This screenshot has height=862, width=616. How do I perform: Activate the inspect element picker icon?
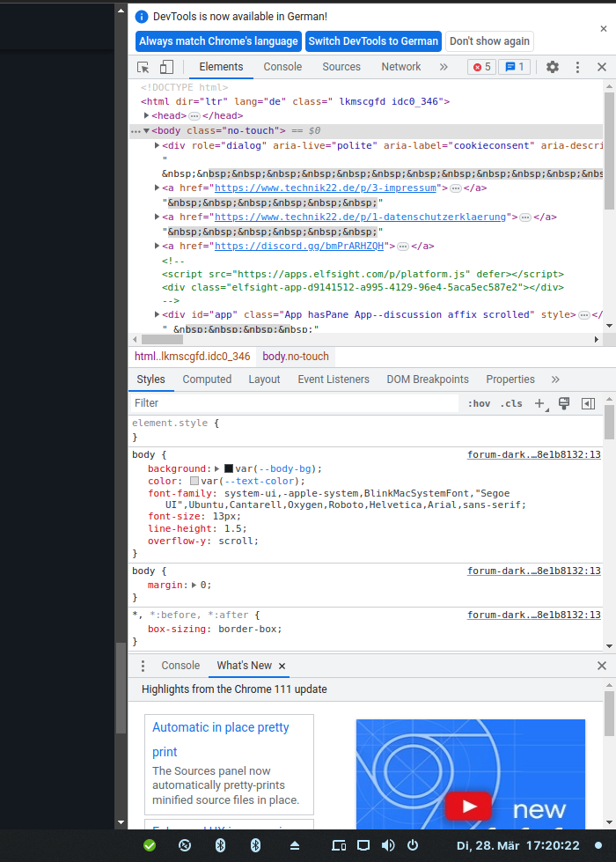click(143, 67)
